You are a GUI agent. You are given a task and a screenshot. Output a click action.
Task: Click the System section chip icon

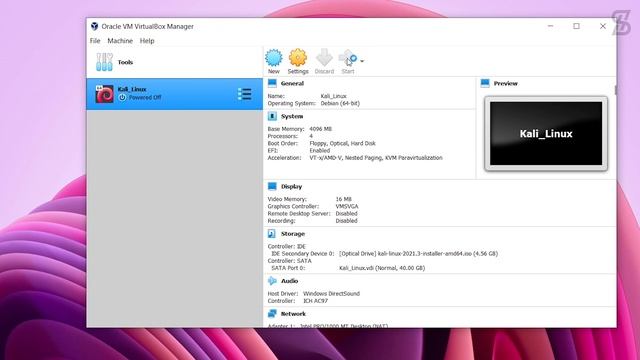click(x=272, y=116)
